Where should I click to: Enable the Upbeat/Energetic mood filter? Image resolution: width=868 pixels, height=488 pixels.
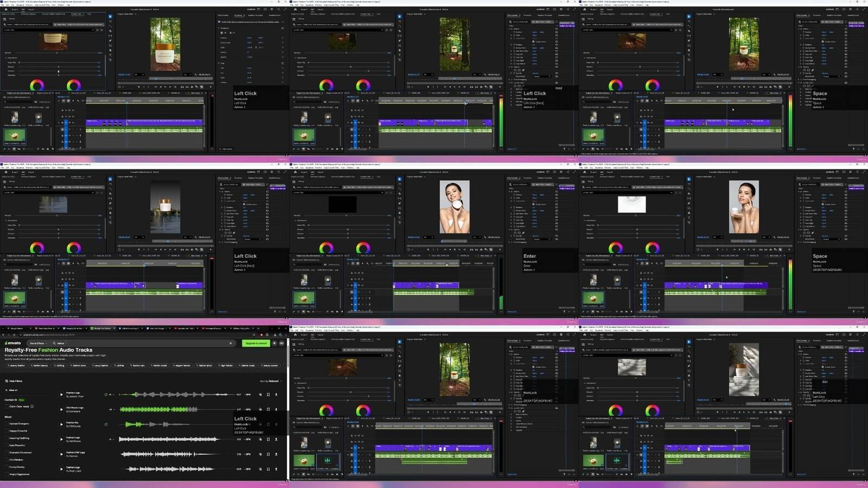[x=7, y=424]
